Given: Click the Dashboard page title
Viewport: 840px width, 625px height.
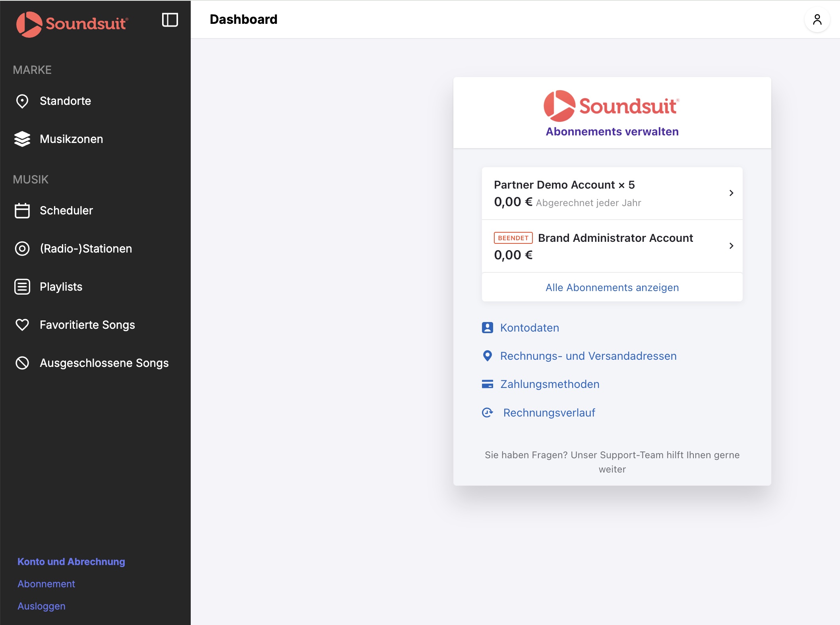Looking at the screenshot, I should coord(244,19).
